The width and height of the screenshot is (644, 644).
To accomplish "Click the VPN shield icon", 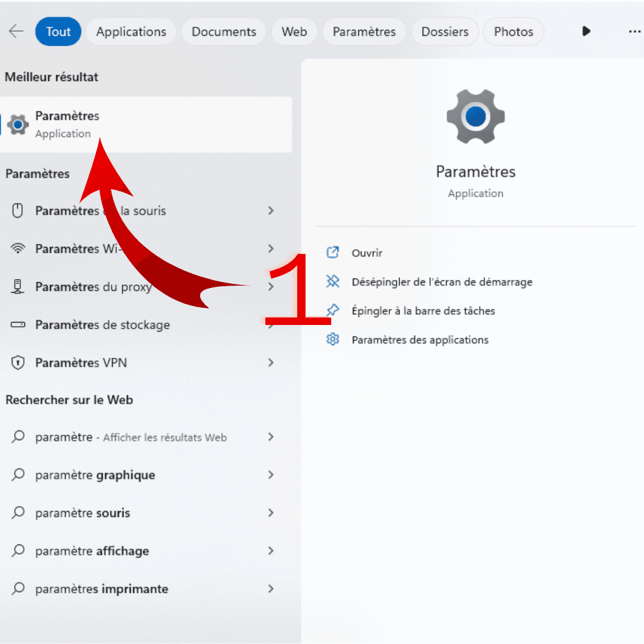I will point(18,363).
